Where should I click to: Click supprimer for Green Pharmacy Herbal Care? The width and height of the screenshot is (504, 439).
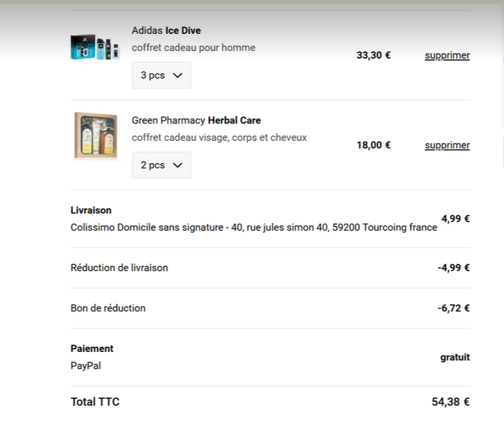point(447,145)
